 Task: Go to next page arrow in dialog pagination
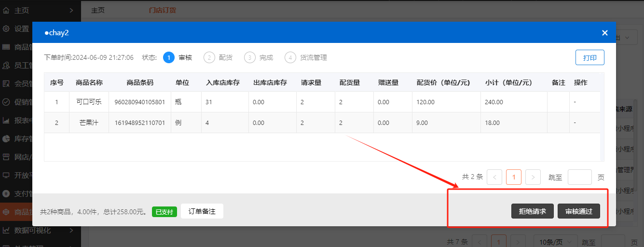[x=533, y=177]
